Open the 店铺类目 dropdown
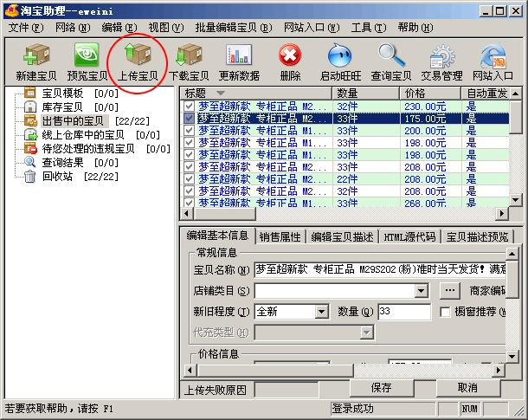The height and width of the screenshot is (420, 528). (421, 291)
